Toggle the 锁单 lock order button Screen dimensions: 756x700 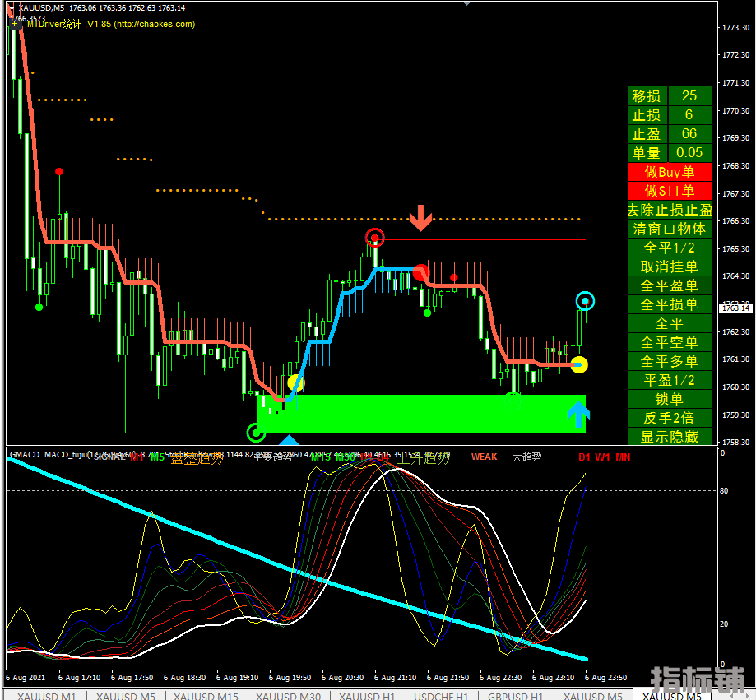pyautogui.click(x=669, y=399)
